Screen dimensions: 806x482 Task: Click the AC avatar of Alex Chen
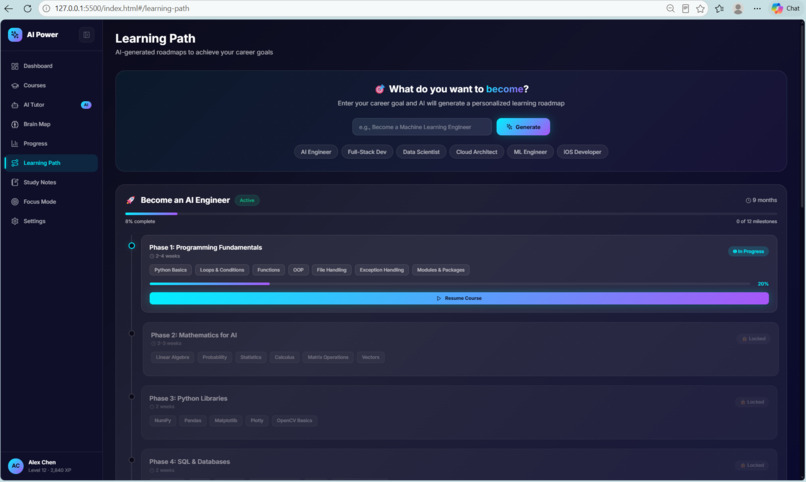click(15, 466)
